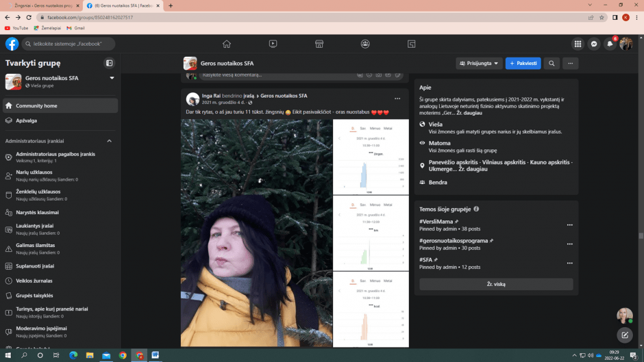Open the Groups icon in top navigation

[x=365, y=44]
